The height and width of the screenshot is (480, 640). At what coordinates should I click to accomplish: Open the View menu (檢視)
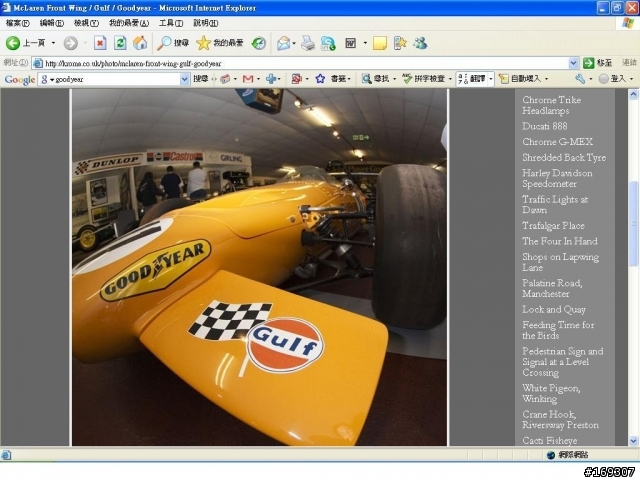point(86,23)
